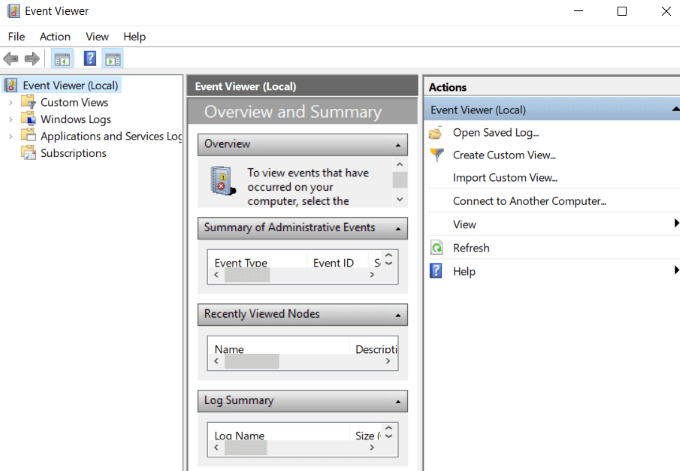Collapse Event Viewer (Local) actions group
Viewport: 680px width, 471px height.
pyautogui.click(x=675, y=109)
